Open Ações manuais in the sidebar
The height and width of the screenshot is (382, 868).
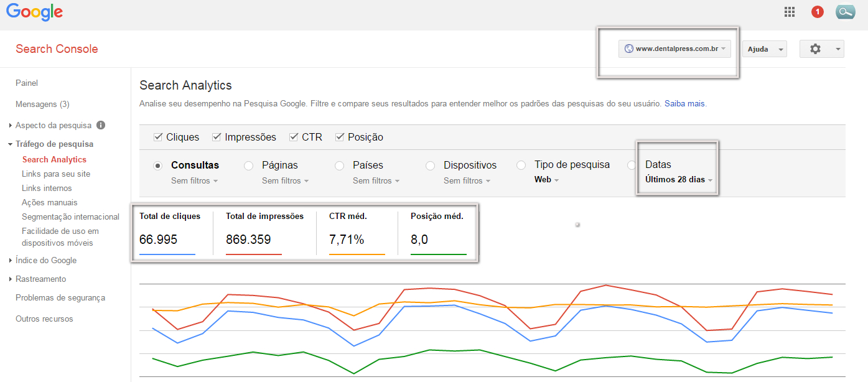(x=50, y=203)
